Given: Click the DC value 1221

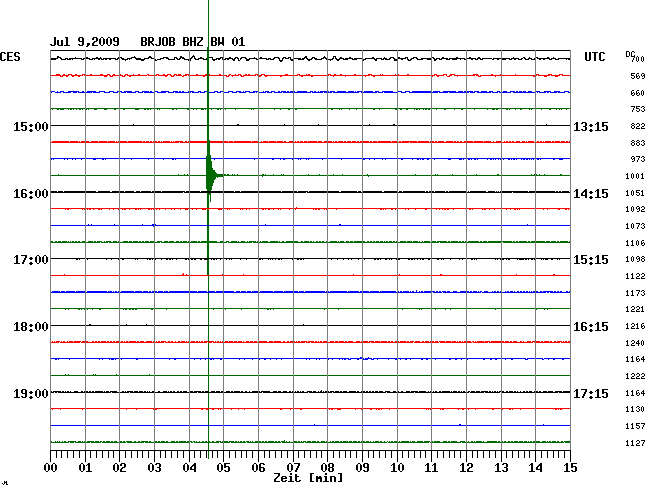Looking at the screenshot, I should [x=635, y=309].
